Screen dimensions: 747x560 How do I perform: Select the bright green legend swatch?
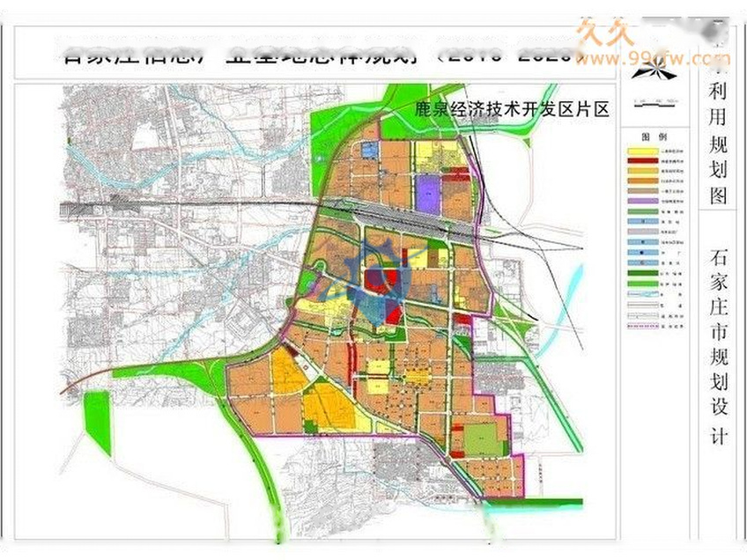[x=643, y=284]
